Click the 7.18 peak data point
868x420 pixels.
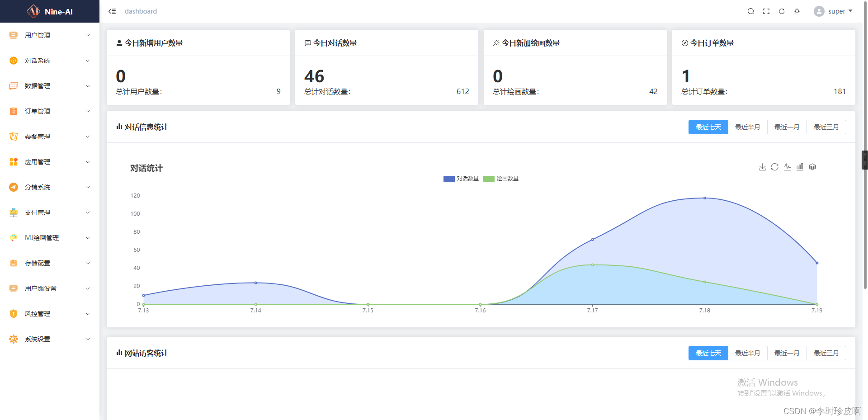705,198
